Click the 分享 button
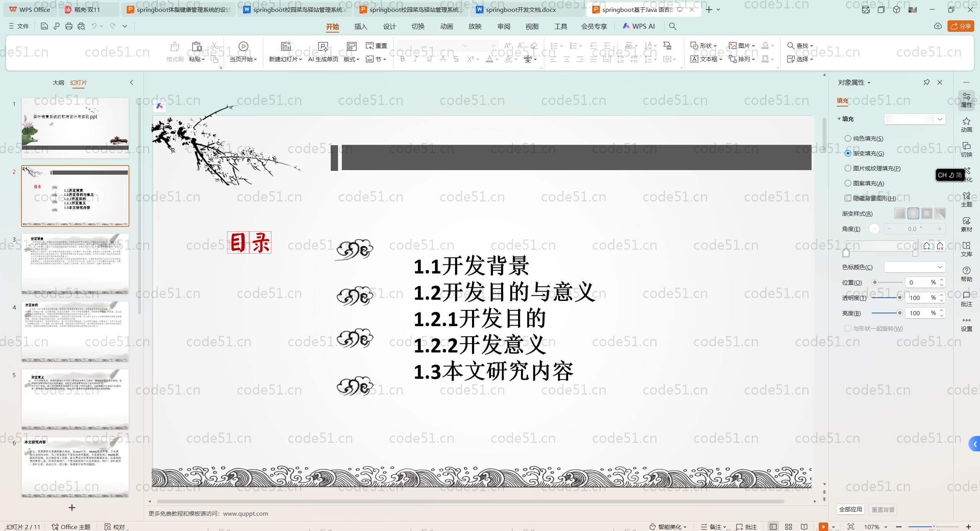Screen dimensions: 980x531 [x=961, y=26]
